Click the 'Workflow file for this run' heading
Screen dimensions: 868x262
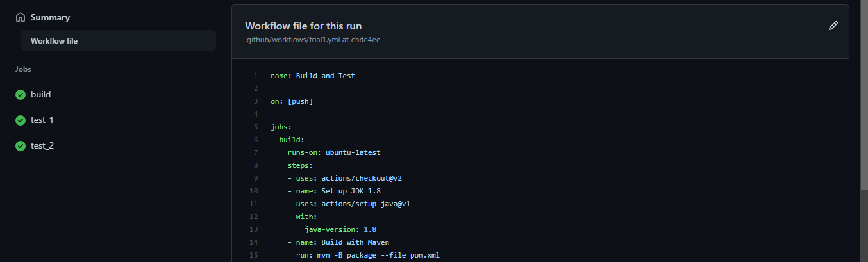[x=303, y=26]
